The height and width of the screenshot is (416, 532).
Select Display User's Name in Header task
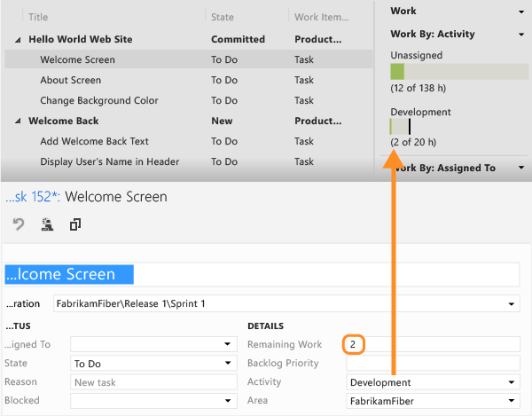pyautogui.click(x=109, y=162)
